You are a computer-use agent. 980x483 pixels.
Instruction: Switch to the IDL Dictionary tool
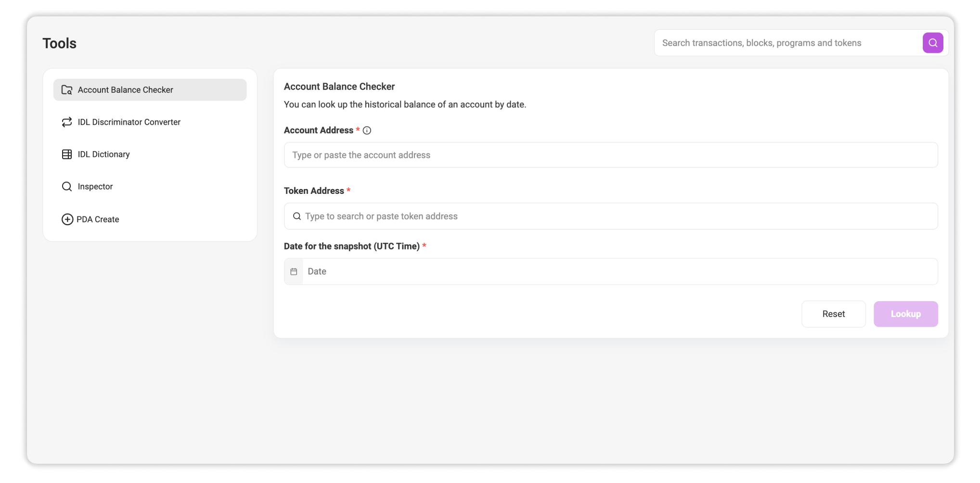[x=103, y=154]
